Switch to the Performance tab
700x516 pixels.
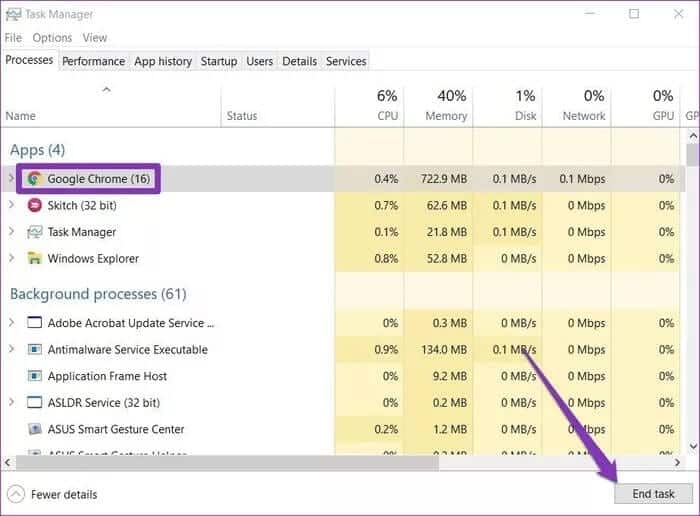[x=93, y=61]
